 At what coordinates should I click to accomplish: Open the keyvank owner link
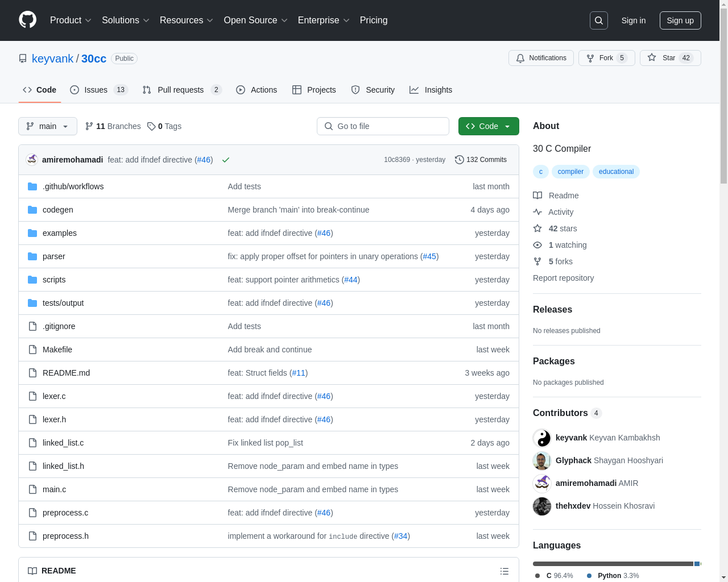click(x=52, y=59)
